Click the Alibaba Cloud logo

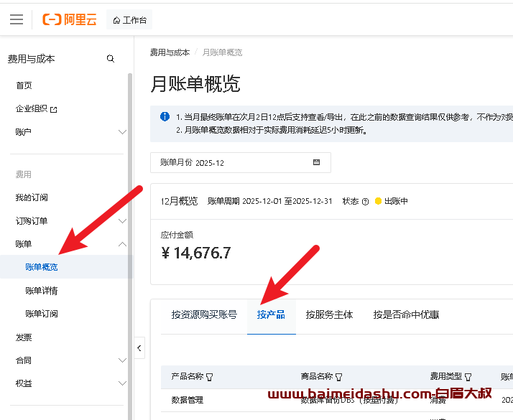coord(69,19)
